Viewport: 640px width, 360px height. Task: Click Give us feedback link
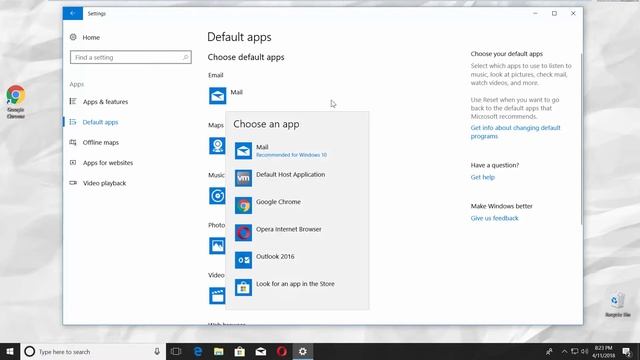494,218
